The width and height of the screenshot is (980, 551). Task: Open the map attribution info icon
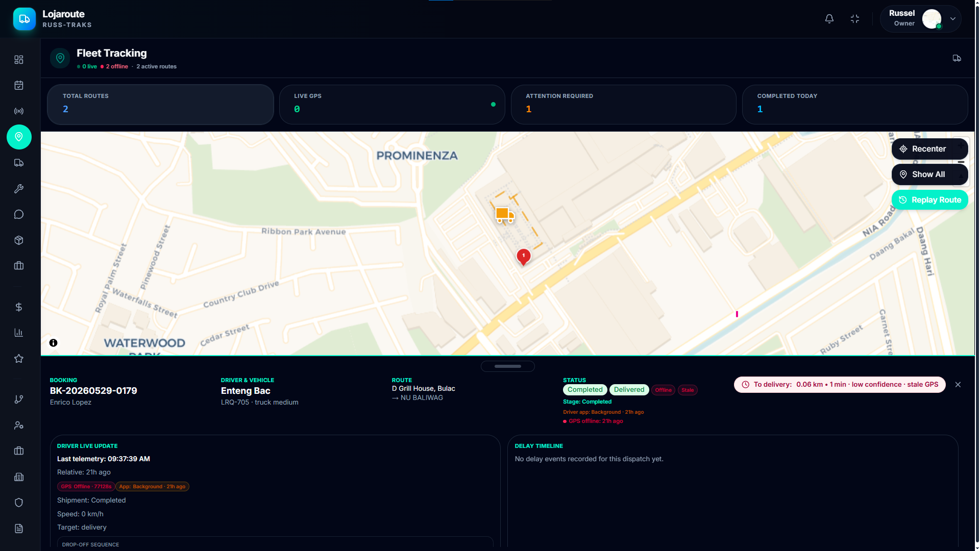[x=53, y=343]
